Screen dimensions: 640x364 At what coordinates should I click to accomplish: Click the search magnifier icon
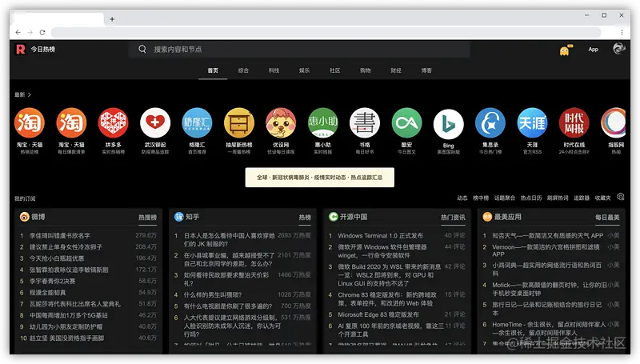tap(142, 50)
